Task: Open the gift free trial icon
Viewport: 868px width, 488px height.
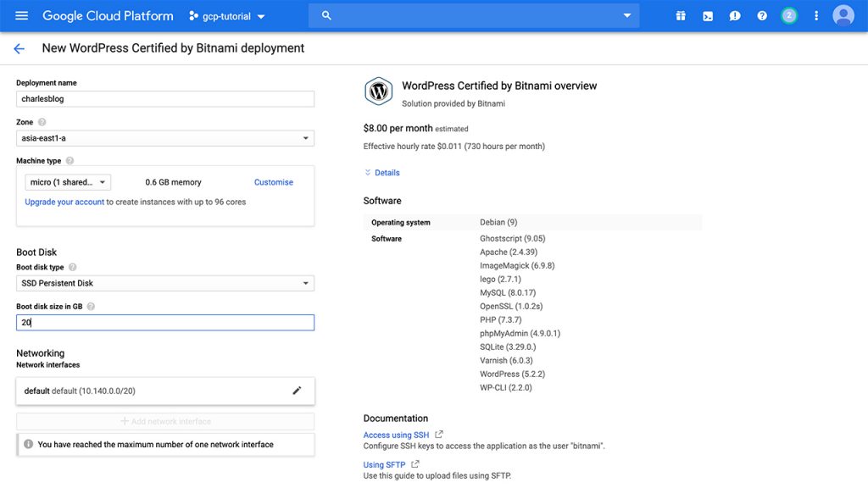Action: pyautogui.click(x=681, y=16)
